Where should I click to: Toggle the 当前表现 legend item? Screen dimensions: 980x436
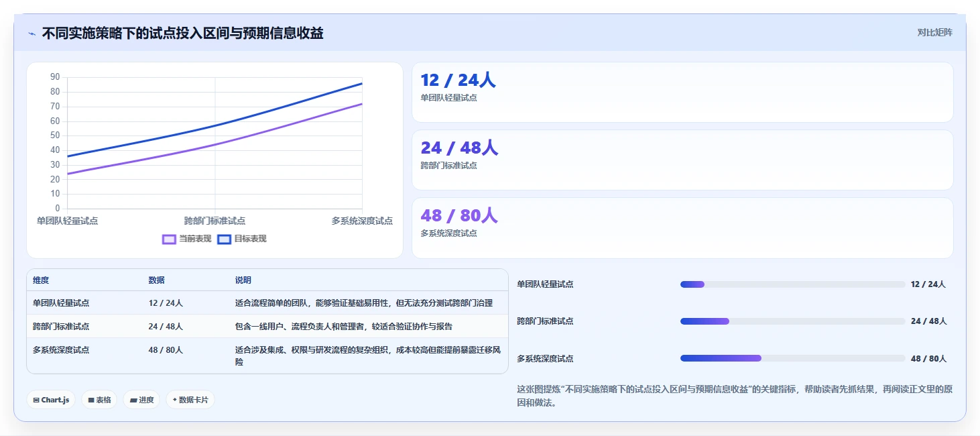pyautogui.click(x=187, y=239)
